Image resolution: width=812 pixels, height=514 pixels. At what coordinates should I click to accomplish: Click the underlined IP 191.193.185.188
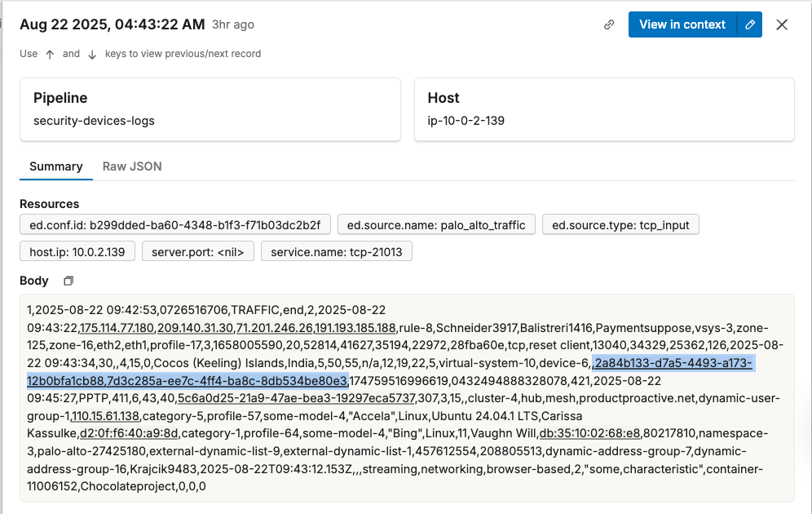click(x=355, y=328)
